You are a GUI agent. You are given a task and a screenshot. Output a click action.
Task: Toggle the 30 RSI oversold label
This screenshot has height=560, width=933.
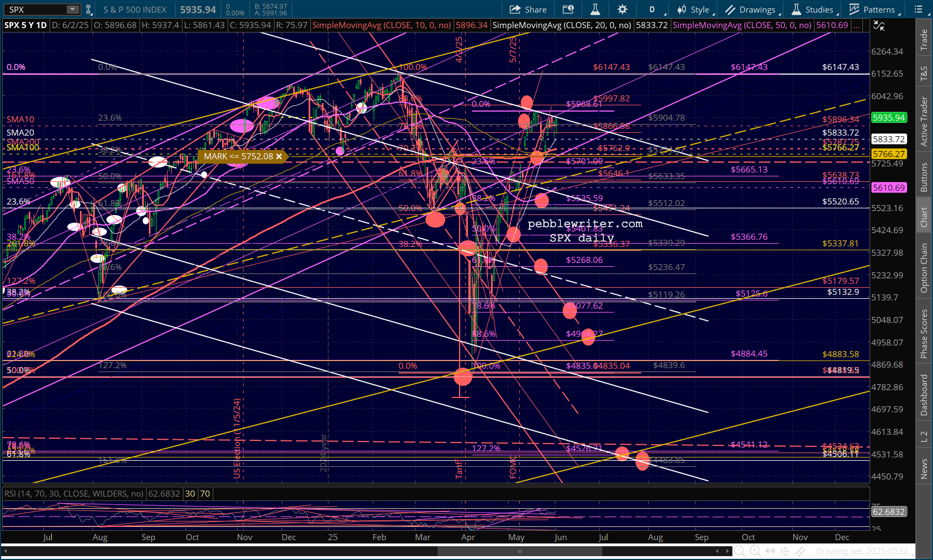tap(190, 494)
